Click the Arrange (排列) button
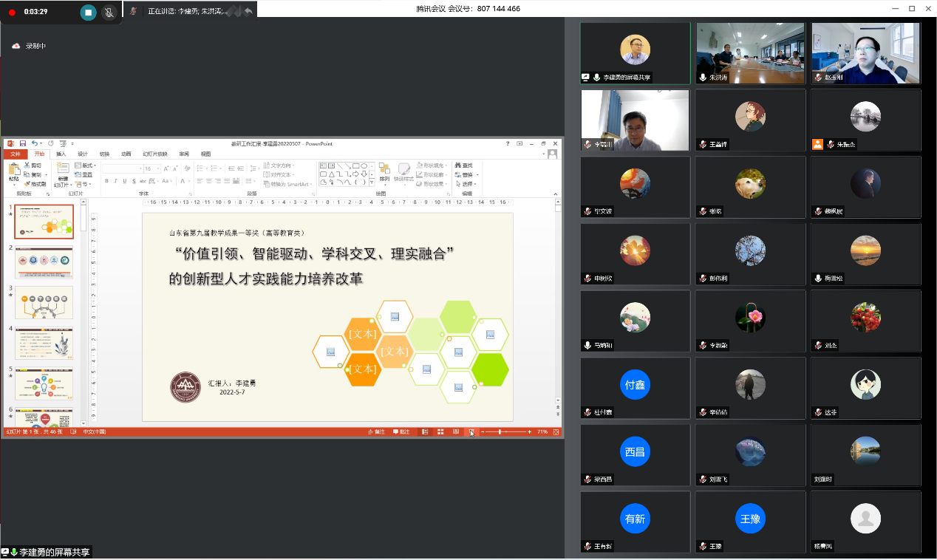 tap(384, 172)
